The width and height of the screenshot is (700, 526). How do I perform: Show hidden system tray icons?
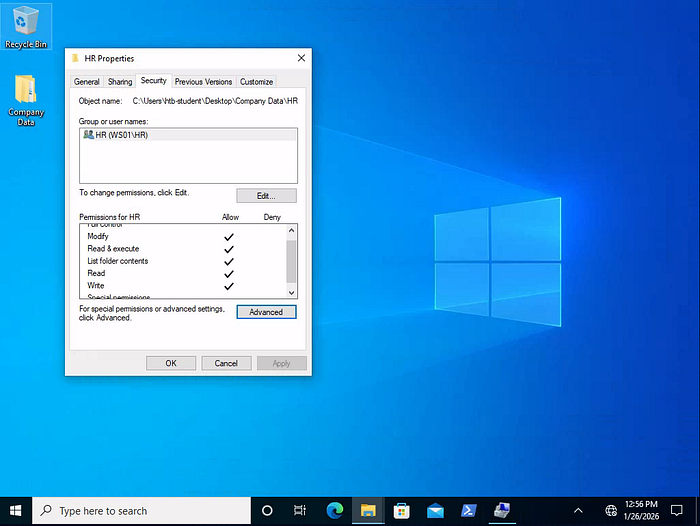coord(578,510)
